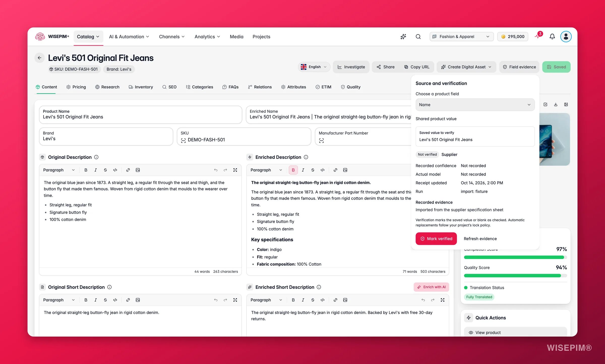Image resolution: width=605 pixels, height=364 pixels.
Task: Click Enrich with AI button
Action: 431,287
